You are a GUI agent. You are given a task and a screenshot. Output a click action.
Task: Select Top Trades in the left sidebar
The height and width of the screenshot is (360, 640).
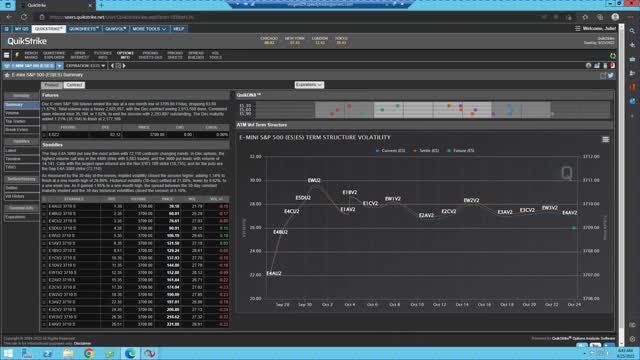[x=22, y=121]
